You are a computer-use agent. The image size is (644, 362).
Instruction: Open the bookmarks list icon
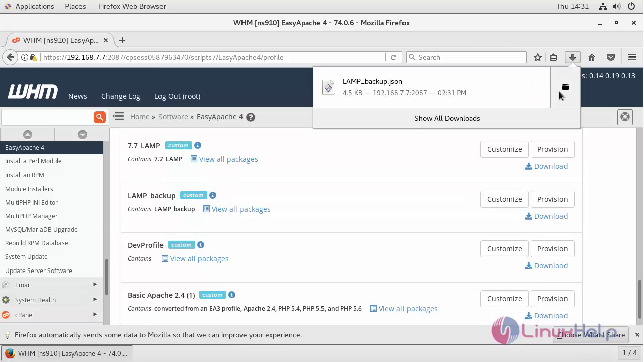pyautogui.click(x=553, y=57)
